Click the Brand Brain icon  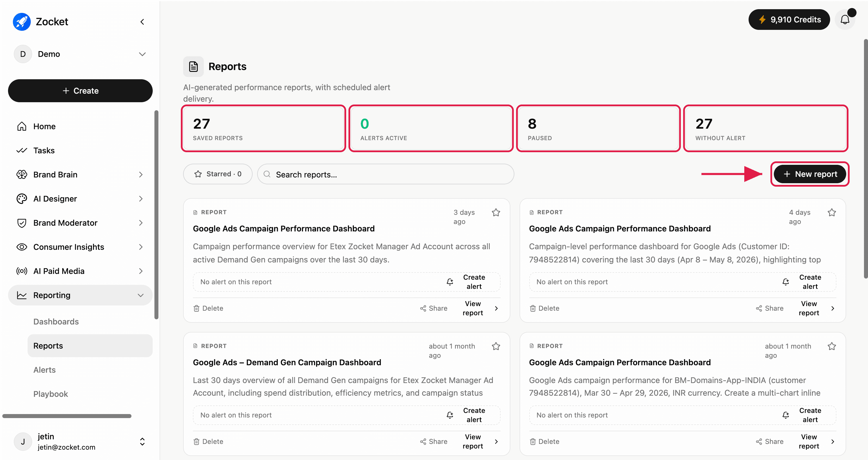[22, 175]
